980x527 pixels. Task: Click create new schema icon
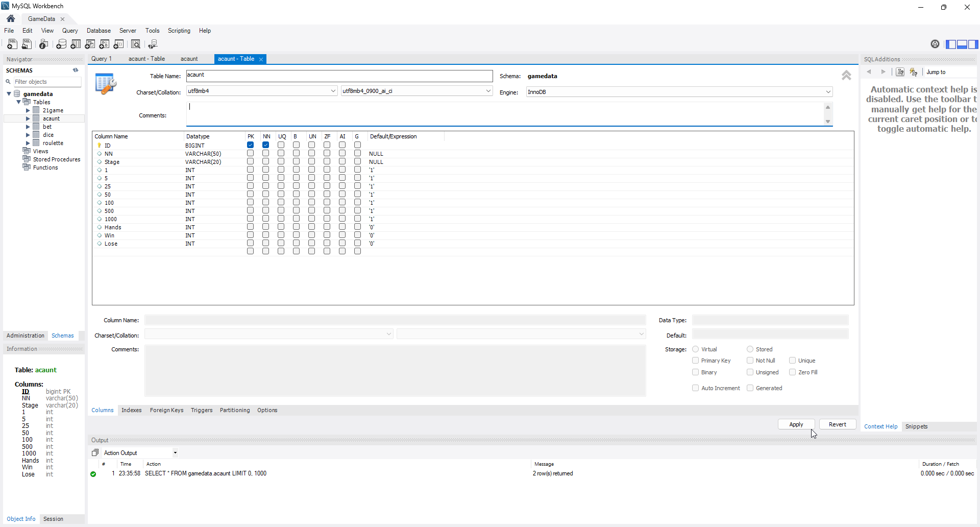pyautogui.click(x=61, y=44)
